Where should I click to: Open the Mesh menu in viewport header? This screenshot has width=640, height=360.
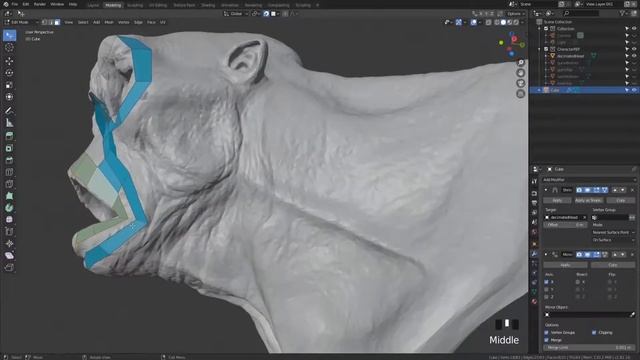pyautogui.click(x=109, y=22)
